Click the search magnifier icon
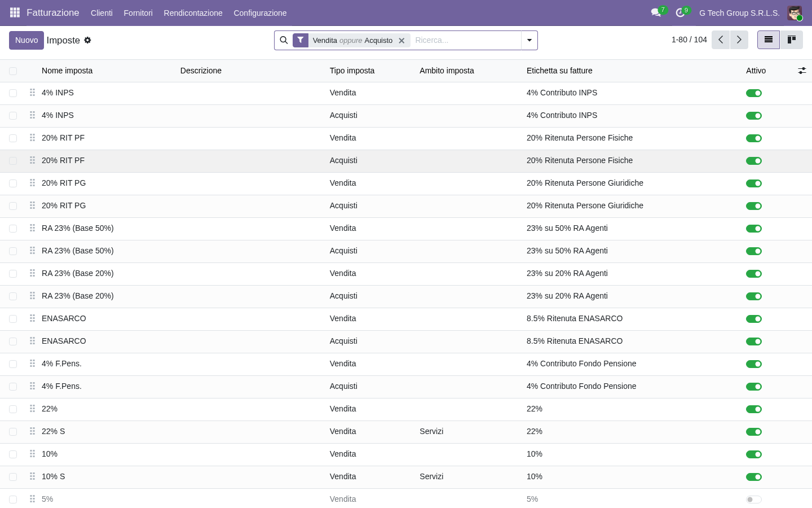Image resolution: width=812 pixels, height=508 pixels. [x=284, y=40]
